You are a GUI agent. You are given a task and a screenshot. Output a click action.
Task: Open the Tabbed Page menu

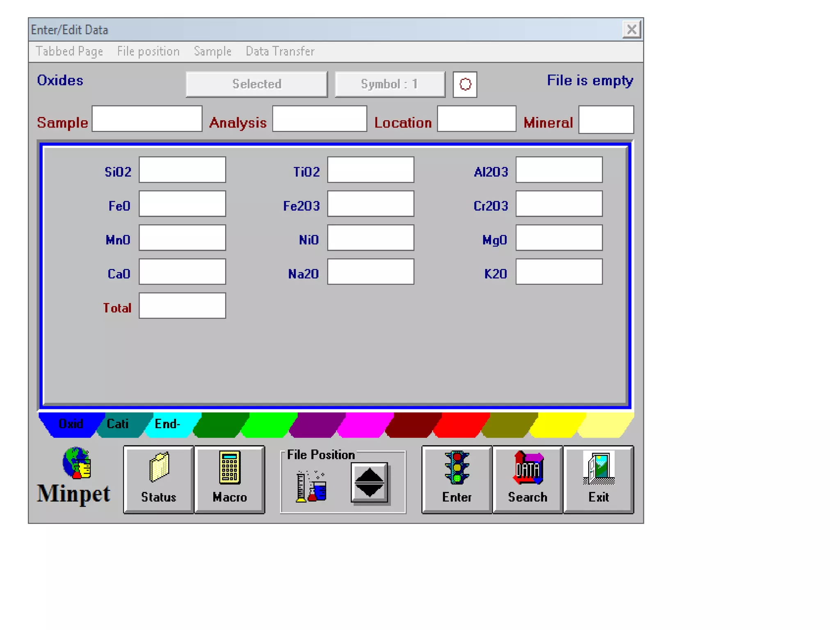pos(69,51)
